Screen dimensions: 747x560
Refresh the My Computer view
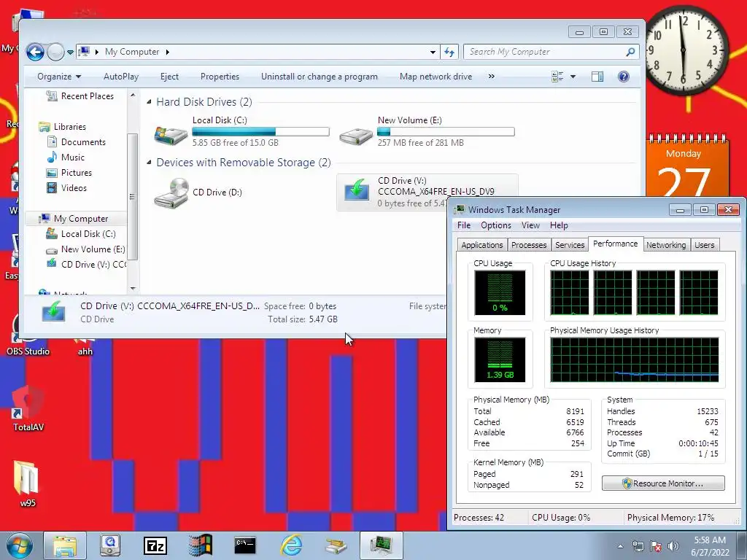449,52
